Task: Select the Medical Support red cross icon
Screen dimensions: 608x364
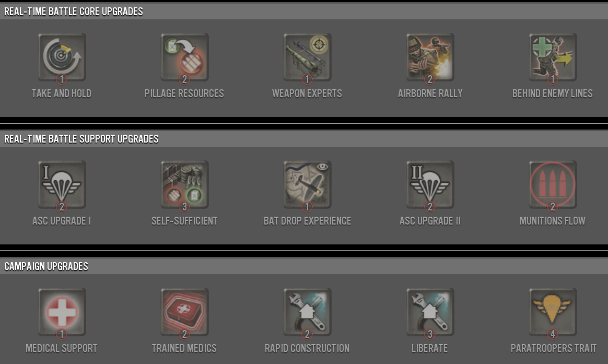Action: [x=62, y=312]
